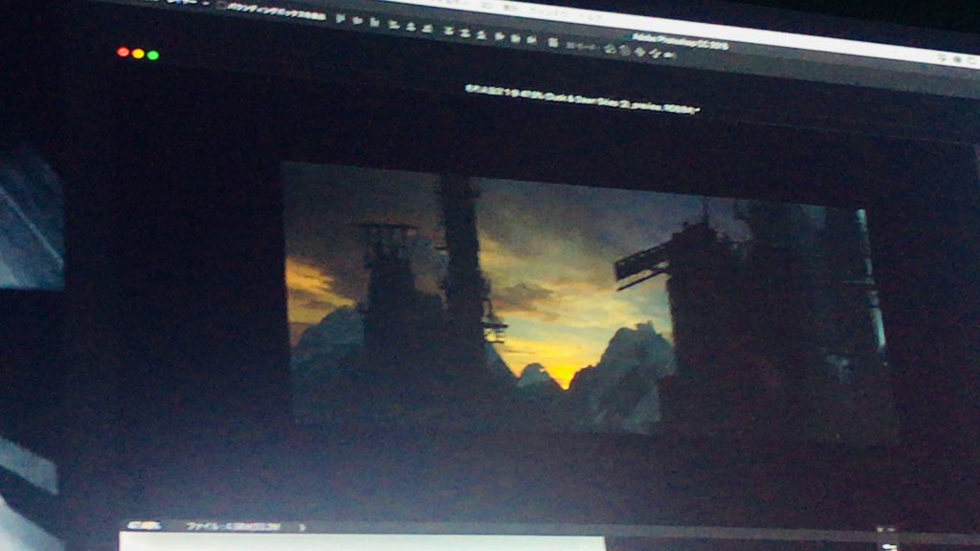The width and height of the screenshot is (980, 551).
Task: Expand the status bar info arrow
Action: tap(302, 527)
